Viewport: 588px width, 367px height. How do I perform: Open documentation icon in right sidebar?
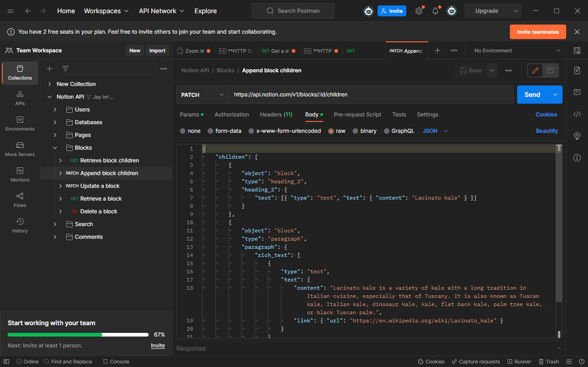coord(577,70)
